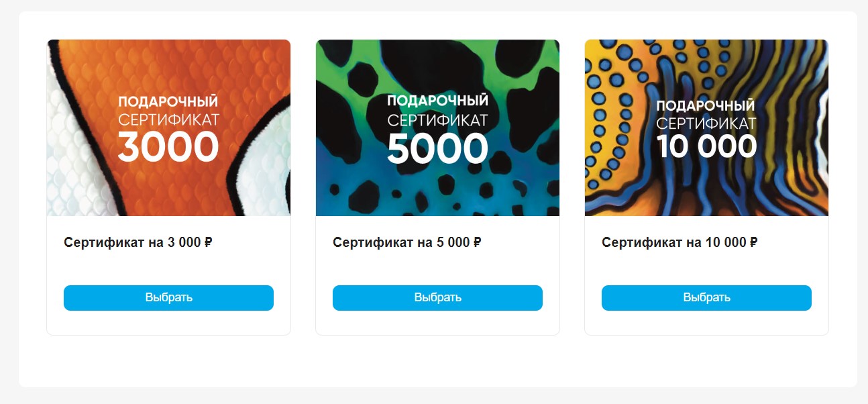
Task: Click ПОДАРОЧНЫЙ text on the 5000 card image
Action: click(437, 101)
